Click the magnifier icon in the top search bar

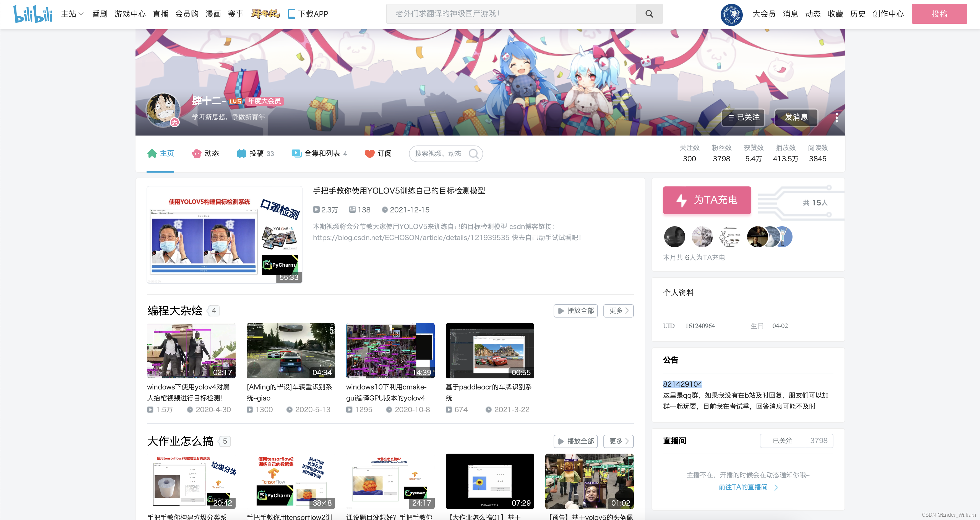(x=649, y=14)
